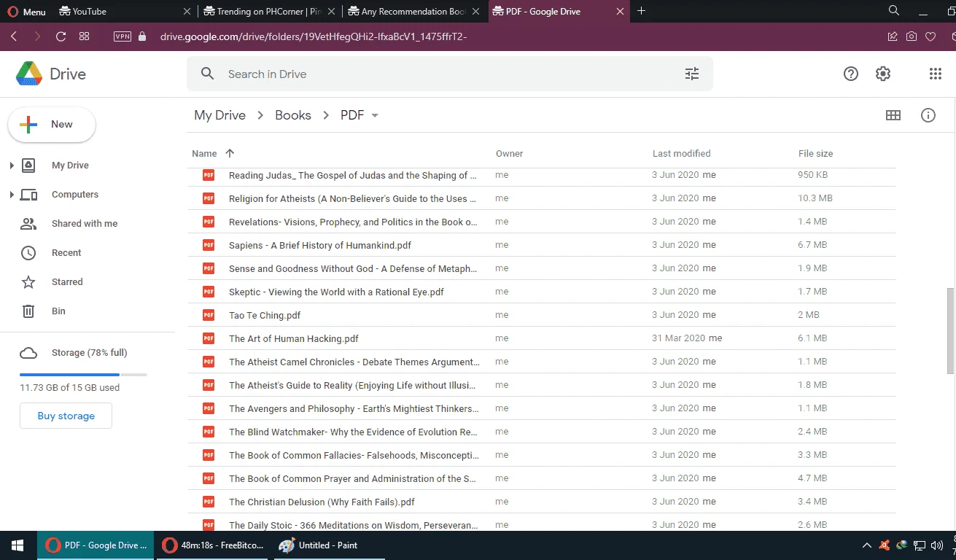Click the Search in Drive field
The image size is (956, 560).
tap(450, 74)
